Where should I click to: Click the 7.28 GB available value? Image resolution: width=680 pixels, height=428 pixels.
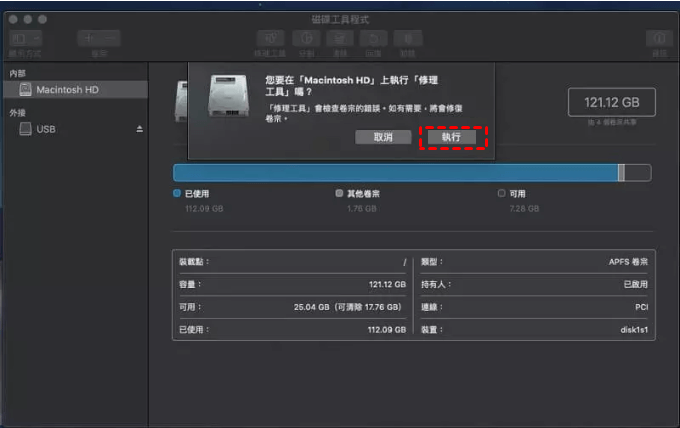524,209
